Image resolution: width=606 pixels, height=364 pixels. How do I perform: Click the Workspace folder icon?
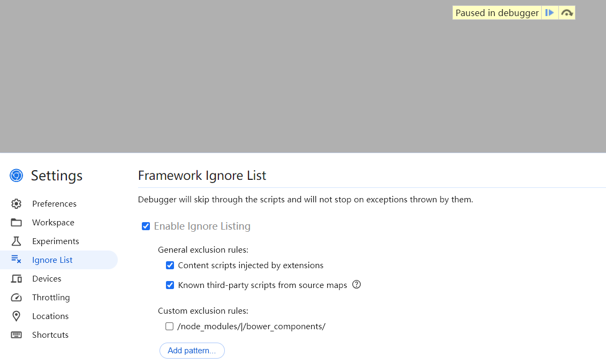(16, 223)
